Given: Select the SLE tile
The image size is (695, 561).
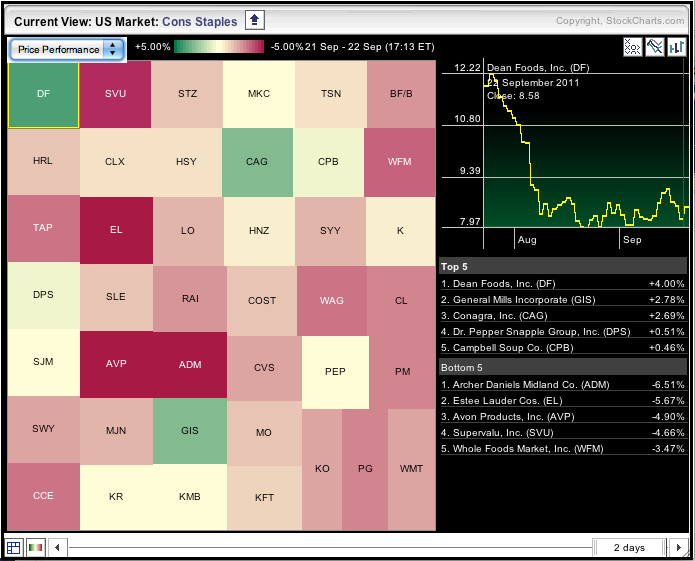Looking at the screenshot, I should (116, 297).
